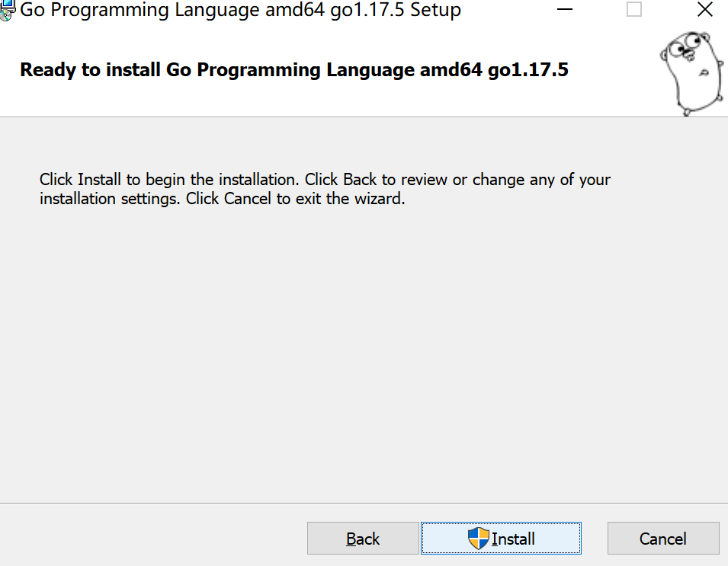728x566 pixels.
Task: Click the 'Setup' word in the title bar
Action: coord(435,11)
